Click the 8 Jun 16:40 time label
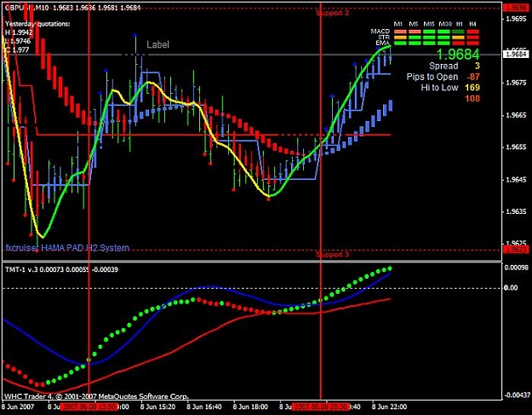 204,406
